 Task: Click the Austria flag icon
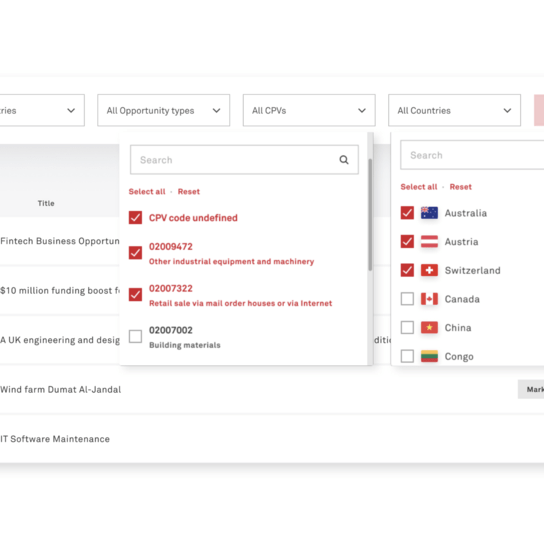point(429,241)
